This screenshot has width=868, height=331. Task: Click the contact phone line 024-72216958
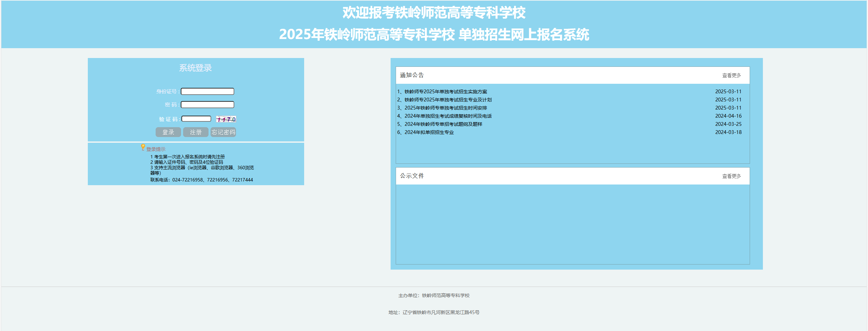pyautogui.click(x=202, y=180)
